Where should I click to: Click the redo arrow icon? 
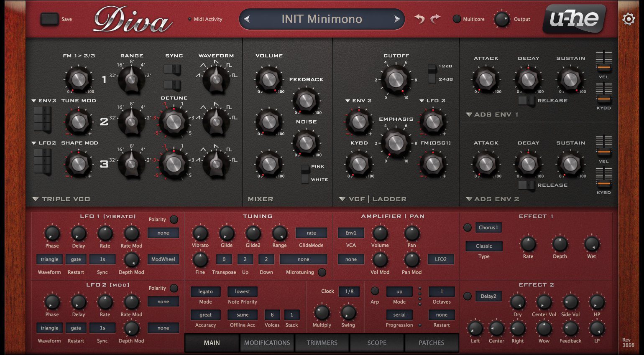(435, 19)
